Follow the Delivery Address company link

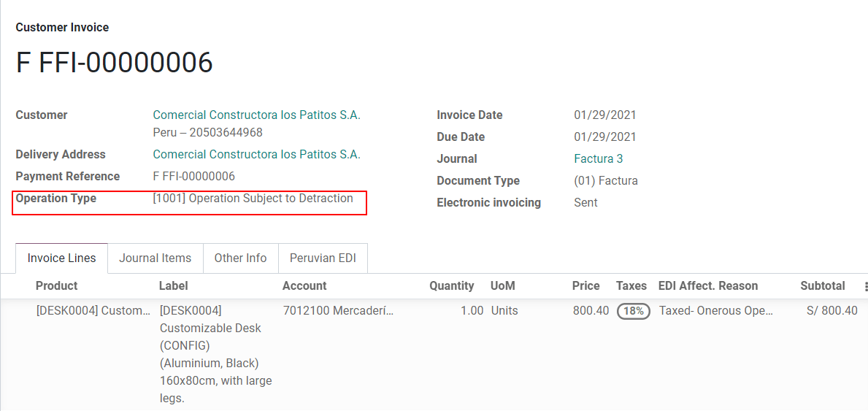pyautogui.click(x=256, y=155)
